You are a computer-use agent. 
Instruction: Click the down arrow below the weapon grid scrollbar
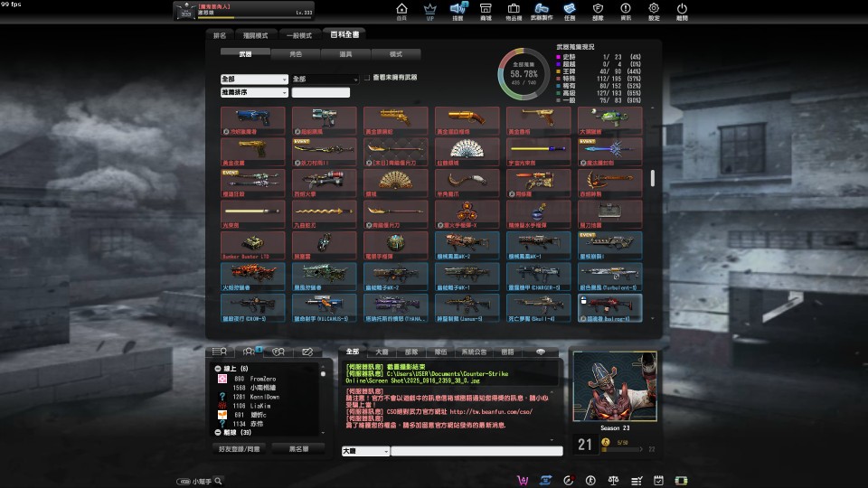click(x=653, y=319)
